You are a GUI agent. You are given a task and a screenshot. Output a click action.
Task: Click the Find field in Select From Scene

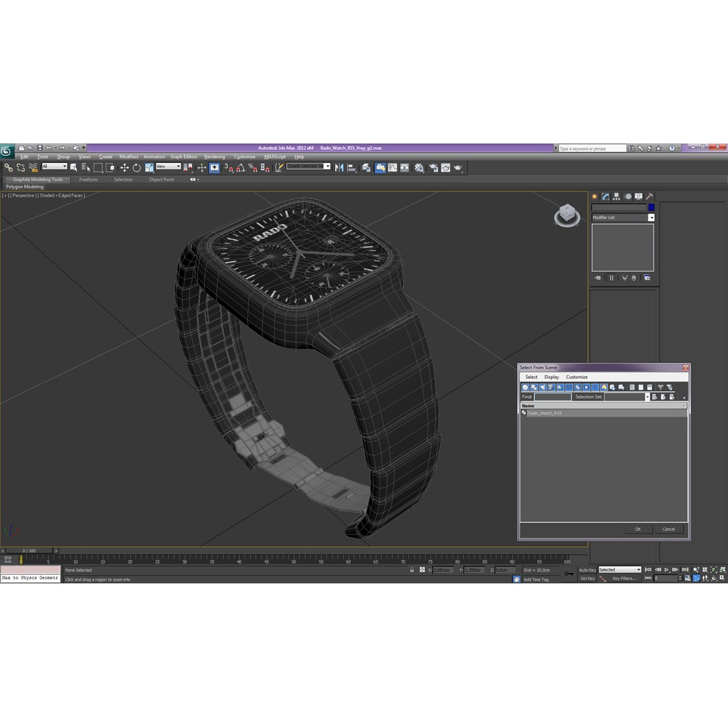point(553,397)
